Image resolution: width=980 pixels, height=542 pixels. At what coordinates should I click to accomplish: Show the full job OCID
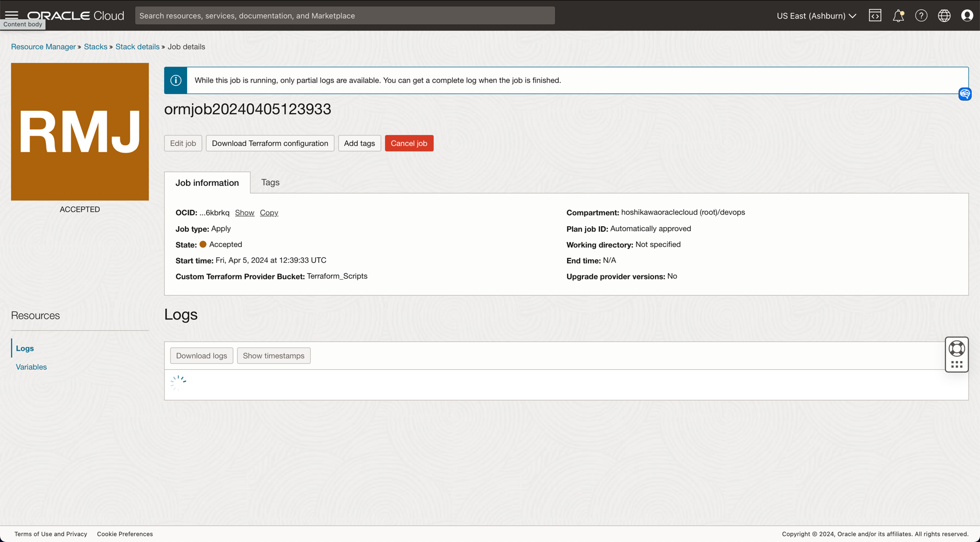tap(244, 213)
